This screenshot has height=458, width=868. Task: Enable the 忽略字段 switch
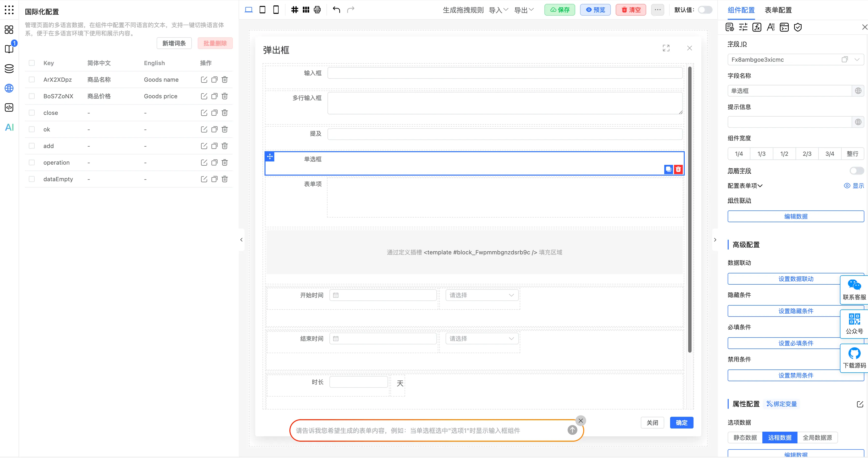tap(856, 171)
